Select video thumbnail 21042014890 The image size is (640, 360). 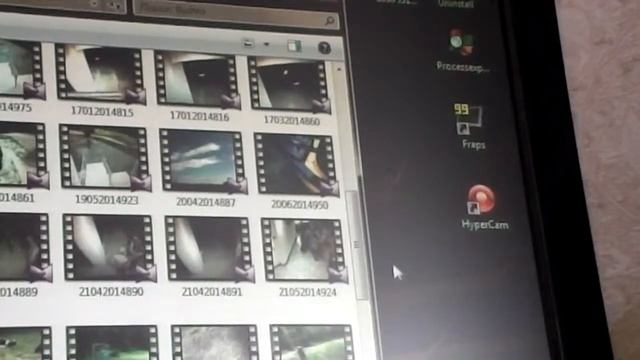click(109, 247)
